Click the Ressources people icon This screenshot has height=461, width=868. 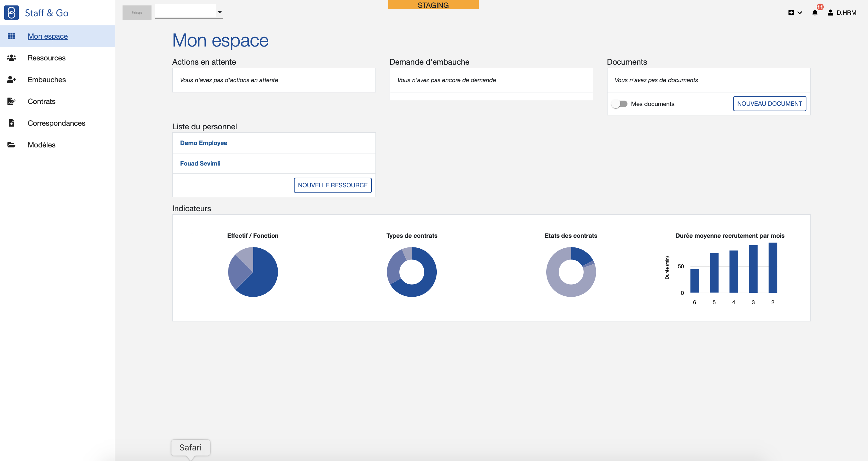point(11,58)
